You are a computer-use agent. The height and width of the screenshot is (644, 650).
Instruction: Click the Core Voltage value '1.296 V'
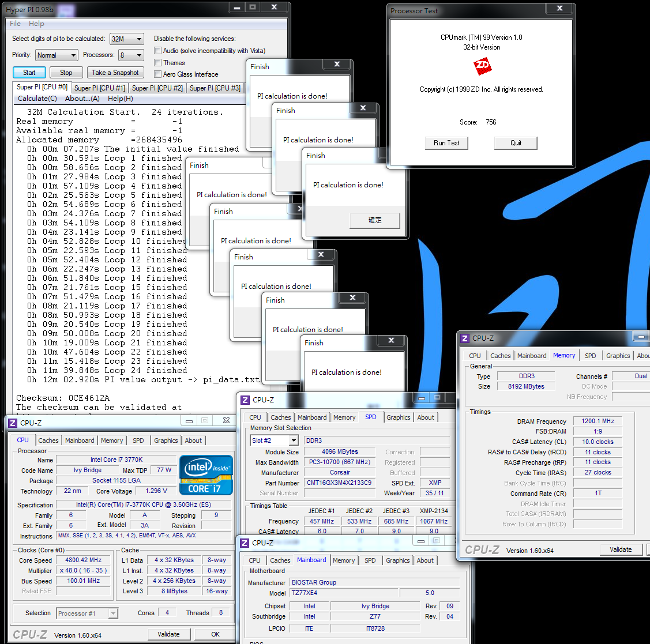point(156,491)
